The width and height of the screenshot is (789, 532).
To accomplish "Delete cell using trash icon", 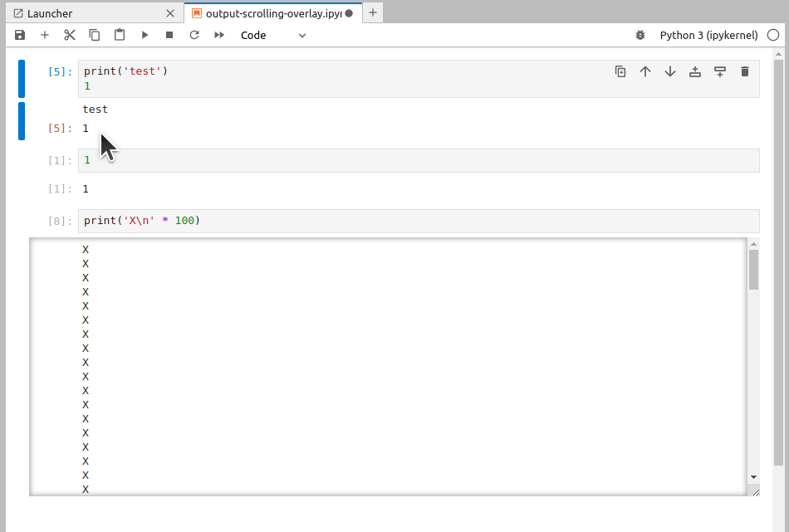I will 745,71.
